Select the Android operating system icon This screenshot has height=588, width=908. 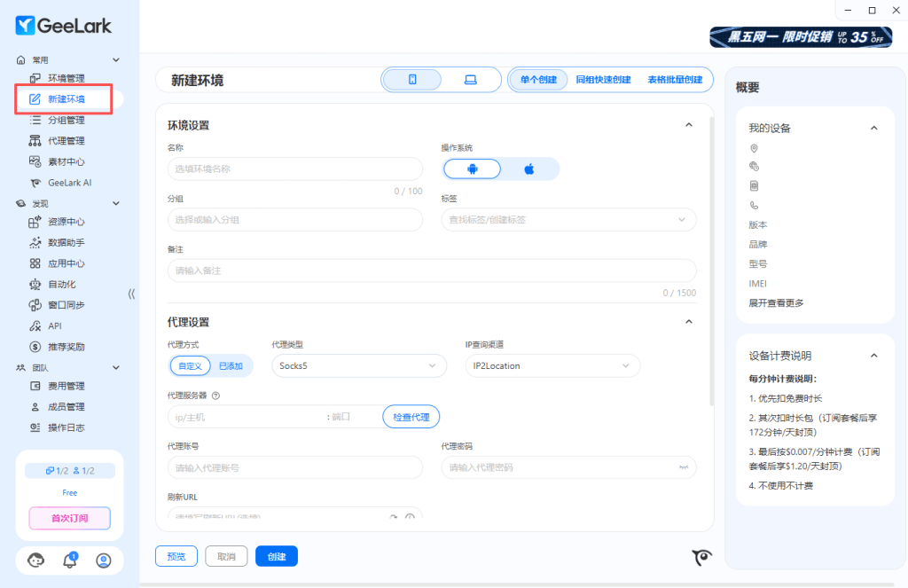click(473, 169)
